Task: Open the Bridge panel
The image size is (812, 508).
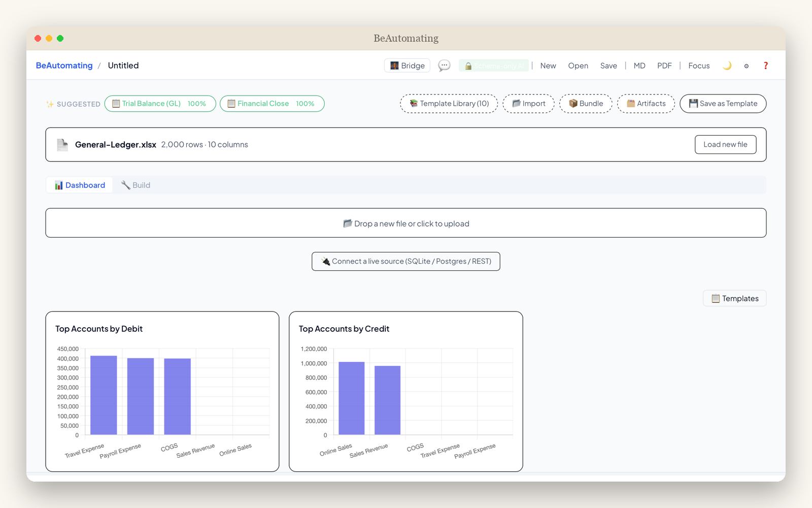Action: point(407,66)
